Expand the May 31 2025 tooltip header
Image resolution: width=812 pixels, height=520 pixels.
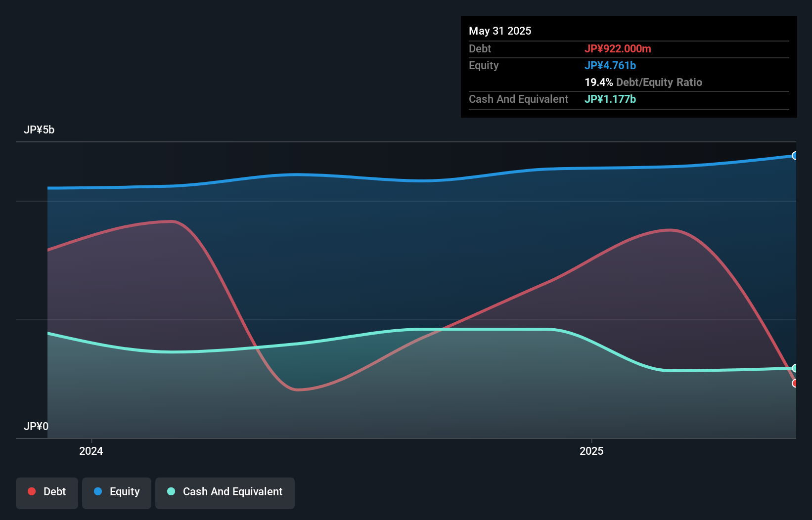(x=500, y=31)
